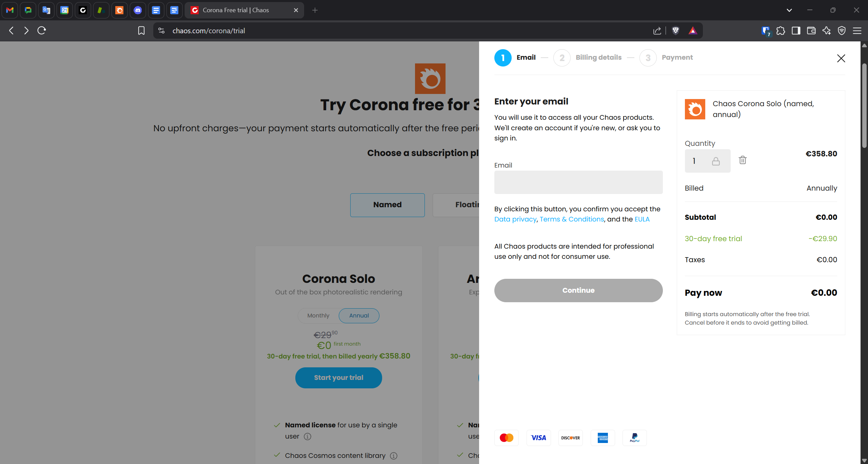868x464 pixels.
Task: Open the extensions puzzle menu
Action: (x=781, y=31)
